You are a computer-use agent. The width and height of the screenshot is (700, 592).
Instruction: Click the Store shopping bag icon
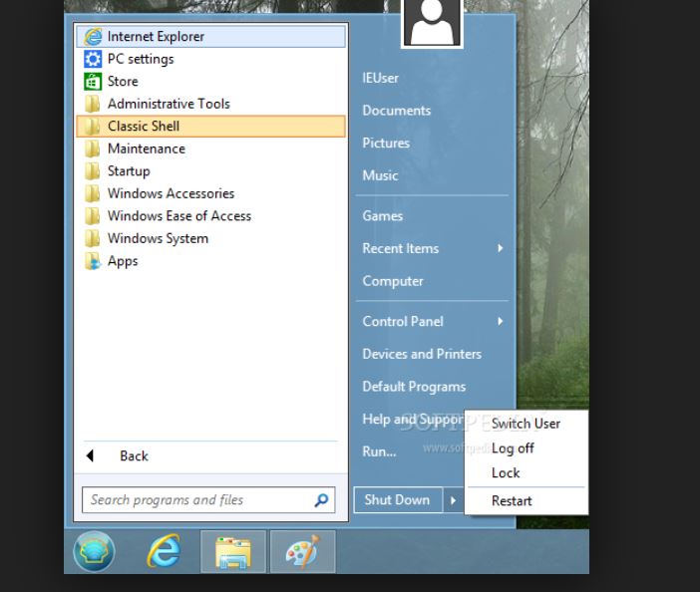coord(93,82)
